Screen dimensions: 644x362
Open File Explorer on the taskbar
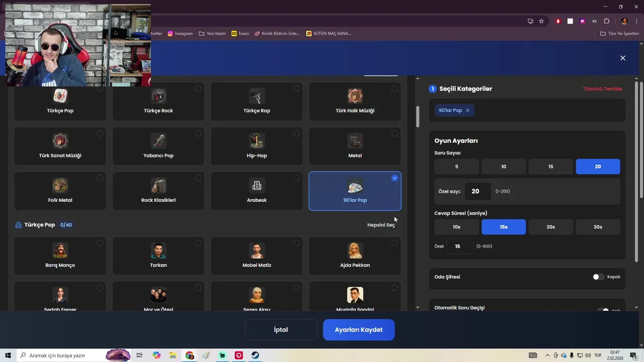(173, 355)
